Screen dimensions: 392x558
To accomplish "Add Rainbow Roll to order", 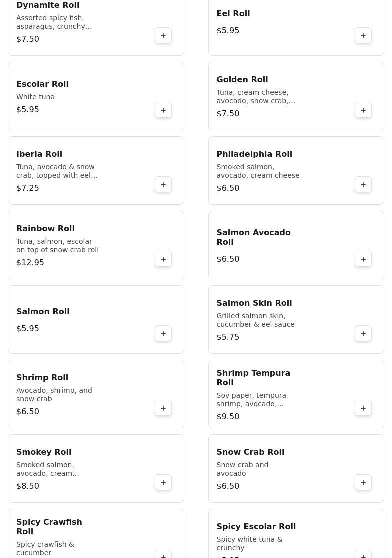I will (x=163, y=259).
